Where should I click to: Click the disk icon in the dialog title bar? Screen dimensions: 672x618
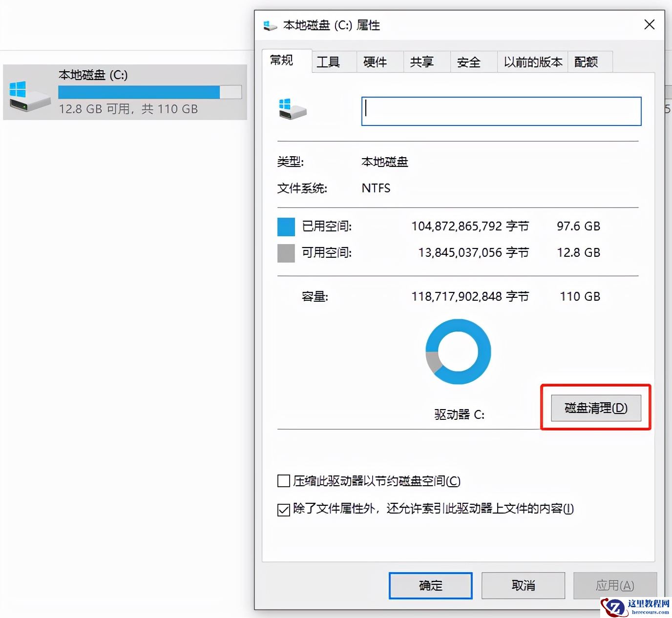pos(270,25)
